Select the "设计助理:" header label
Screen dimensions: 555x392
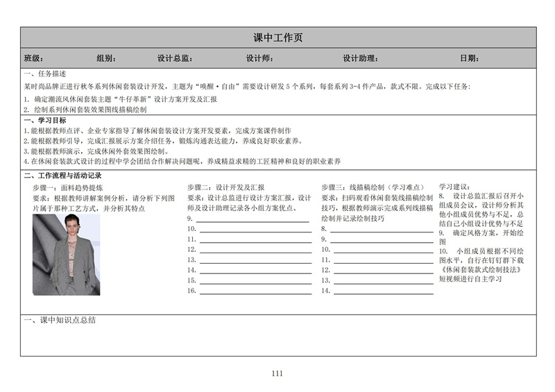(360, 58)
